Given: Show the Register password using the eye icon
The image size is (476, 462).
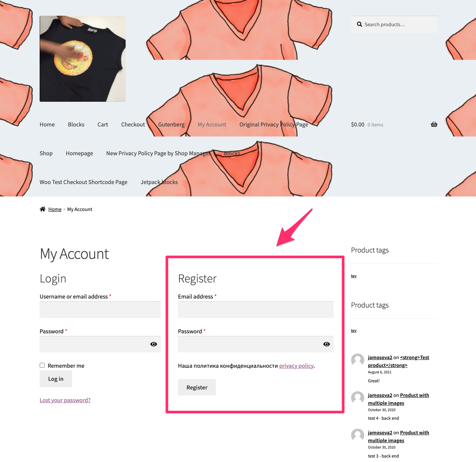Looking at the screenshot, I should pos(326,344).
